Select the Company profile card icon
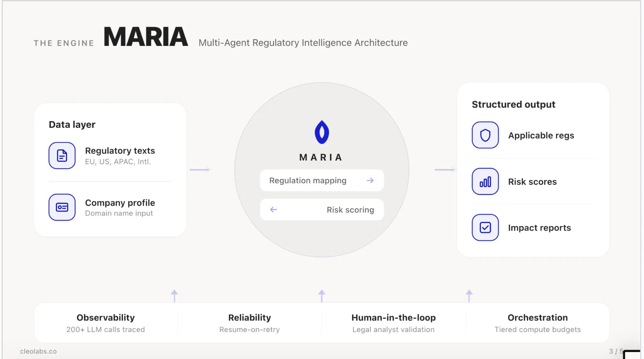The height and width of the screenshot is (359, 644). click(62, 207)
